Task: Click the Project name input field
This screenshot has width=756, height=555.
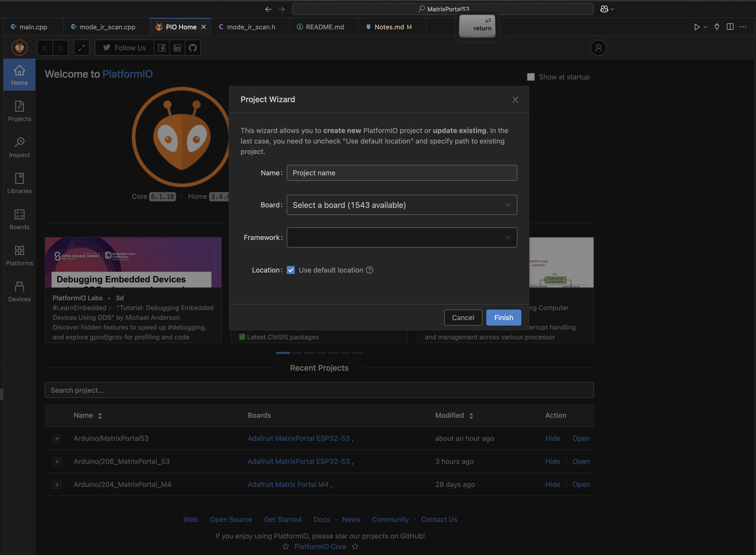Action: pyautogui.click(x=401, y=173)
